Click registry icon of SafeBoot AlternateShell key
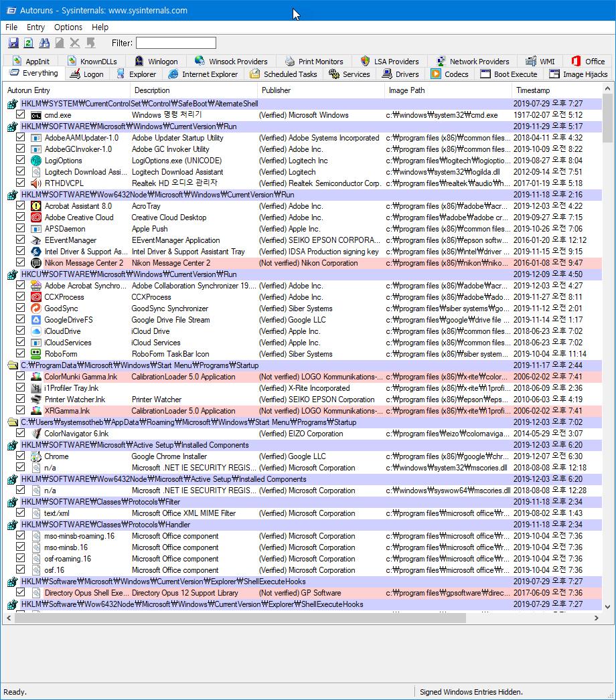 click(13, 104)
